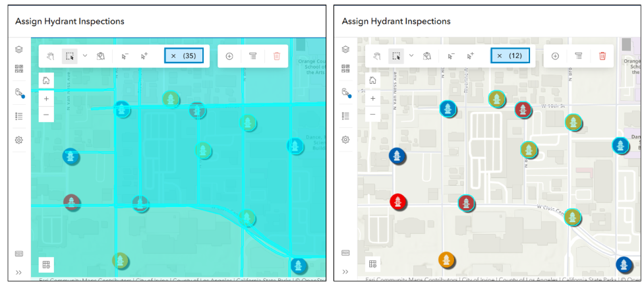Open the legend list icon in left window
Image resolution: width=644 pixels, height=290 pixels.
point(18,116)
